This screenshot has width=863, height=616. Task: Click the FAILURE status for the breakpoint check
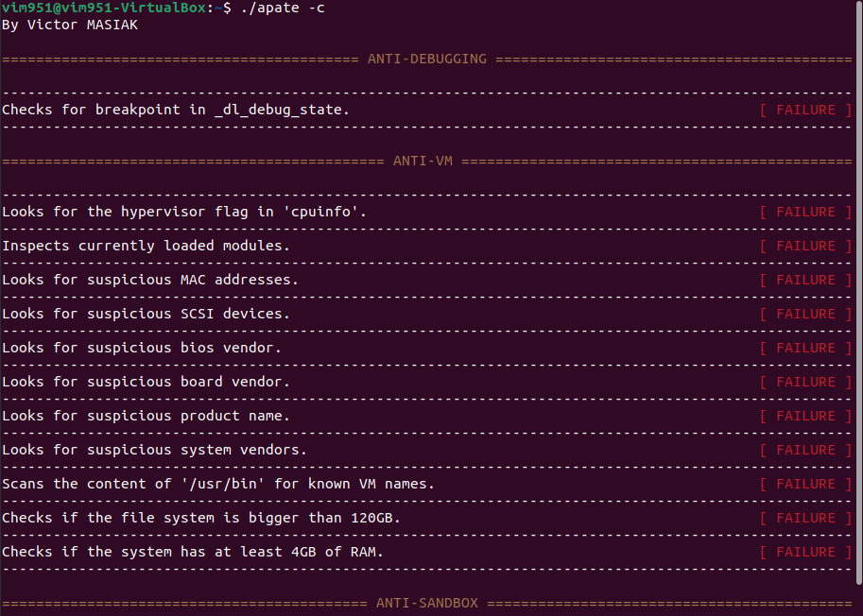tap(804, 109)
